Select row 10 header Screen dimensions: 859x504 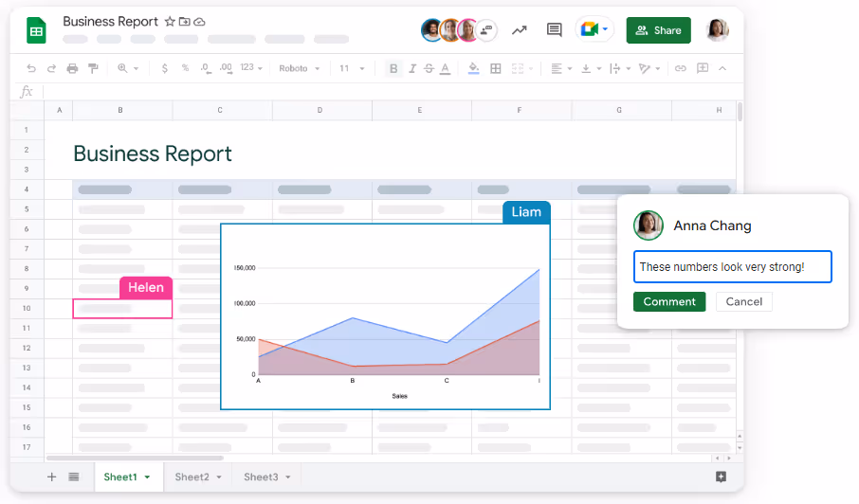[27, 308]
